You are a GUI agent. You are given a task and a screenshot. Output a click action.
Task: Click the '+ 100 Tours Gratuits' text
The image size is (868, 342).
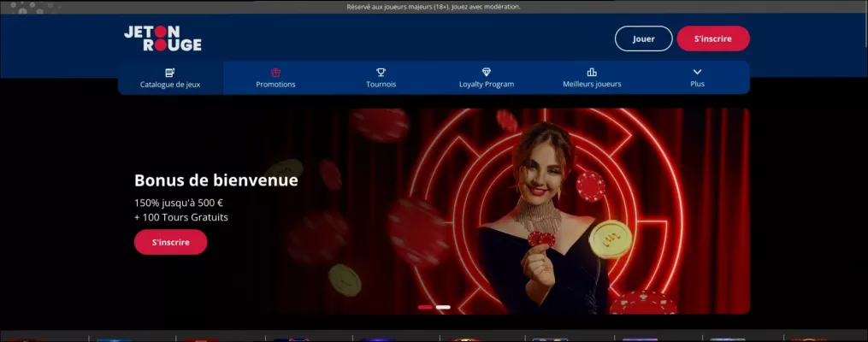pos(181,217)
